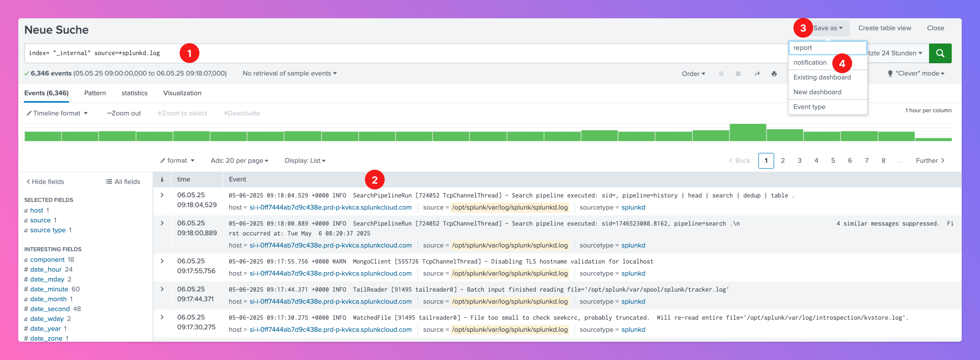Expand the 09:18:04,529 event row

pyautogui.click(x=162, y=195)
